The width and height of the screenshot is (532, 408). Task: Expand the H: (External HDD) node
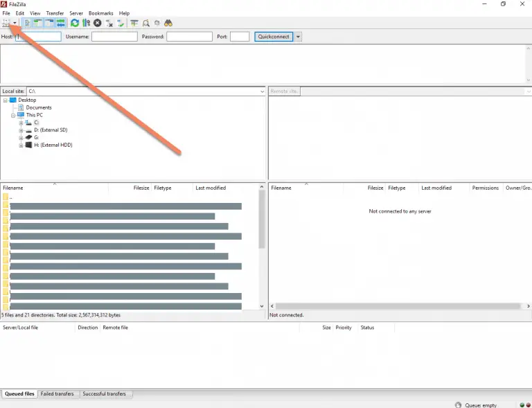coord(21,145)
